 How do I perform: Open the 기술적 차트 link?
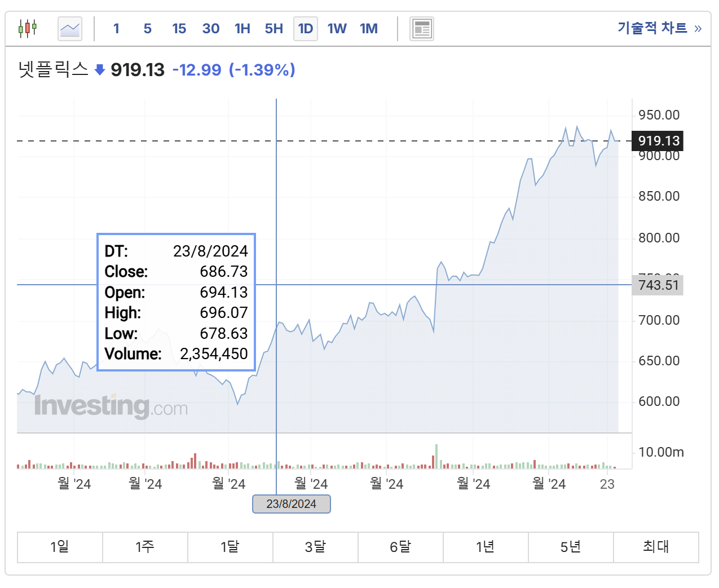[659, 28]
